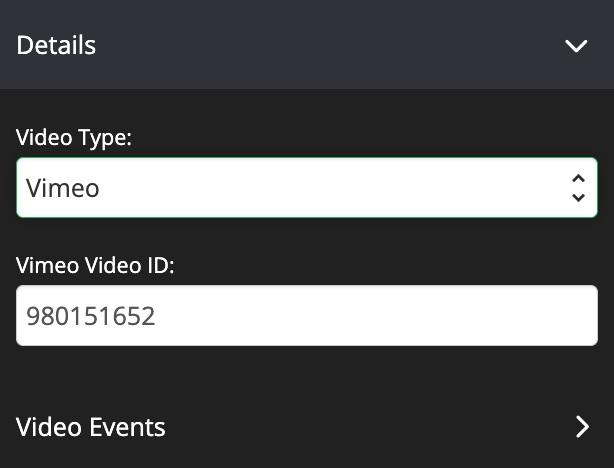This screenshot has height=468, width=614.
Task: Open the Video Type dropdown
Action: click(307, 188)
